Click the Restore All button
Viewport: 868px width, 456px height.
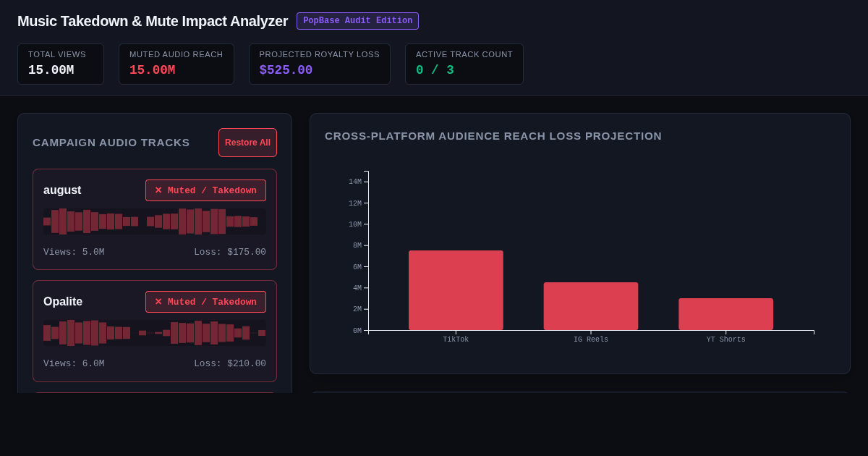pyautogui.click(x=247, y=143)
